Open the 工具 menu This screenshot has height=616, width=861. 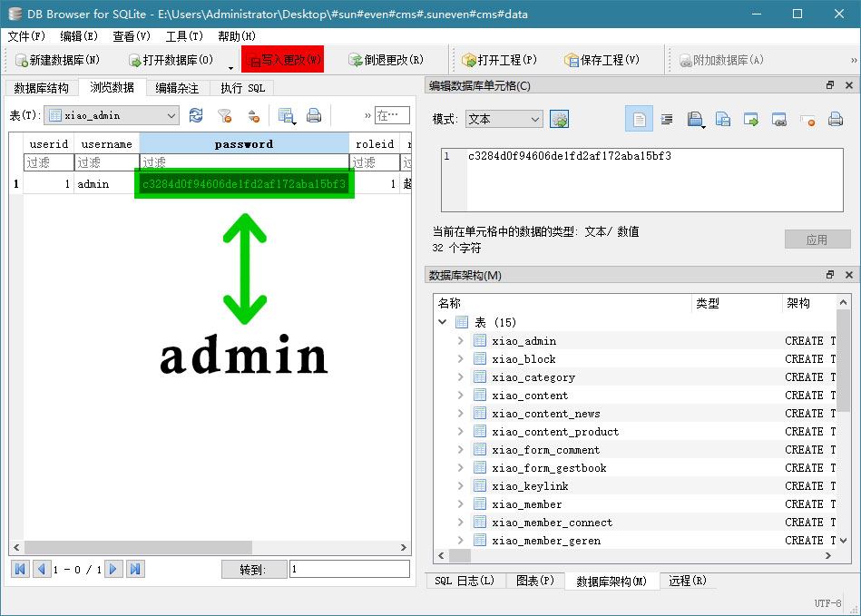coord(183,37)
